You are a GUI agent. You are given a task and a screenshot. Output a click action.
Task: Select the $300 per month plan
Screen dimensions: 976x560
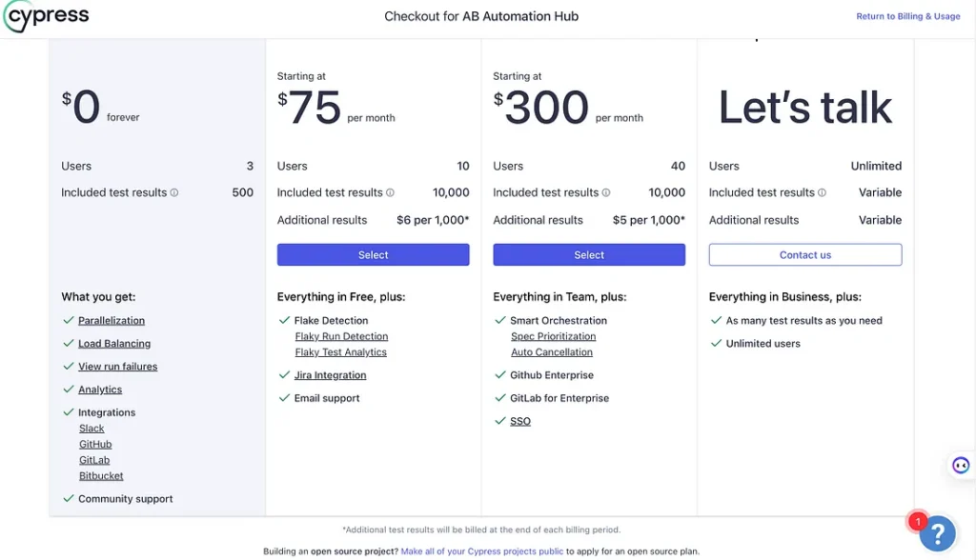point(588,255)
